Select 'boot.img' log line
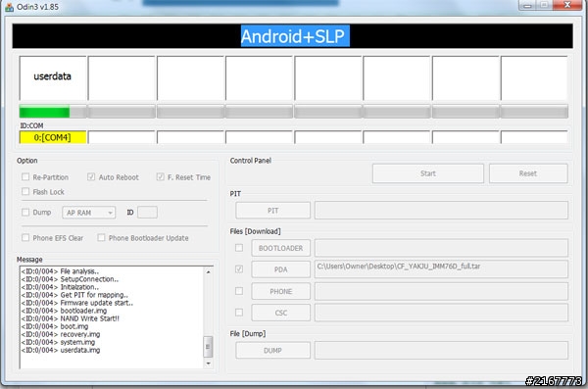The image size is (588, 389). [55, 326]
